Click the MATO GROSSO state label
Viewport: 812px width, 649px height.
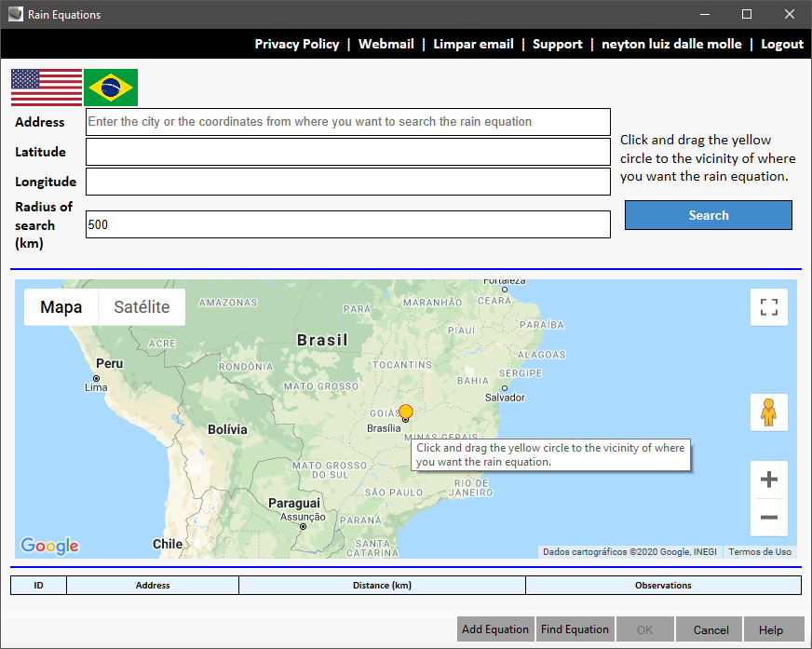[x=321, y=386]
